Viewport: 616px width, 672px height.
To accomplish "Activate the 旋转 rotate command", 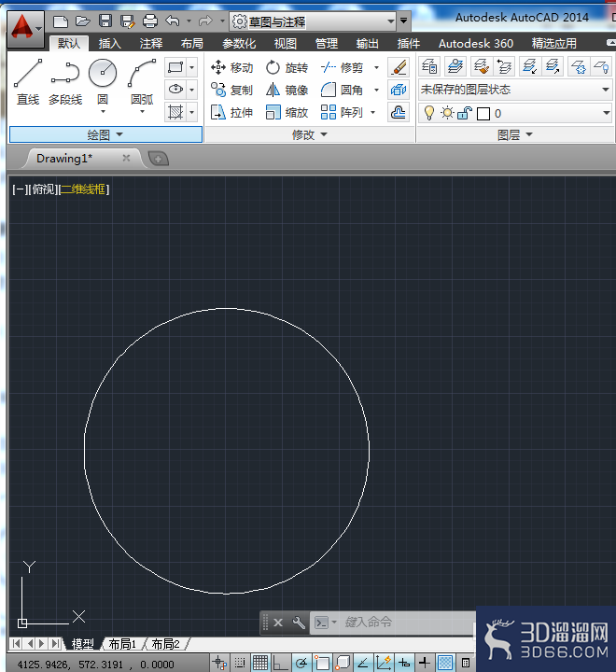I will (287, 68).
